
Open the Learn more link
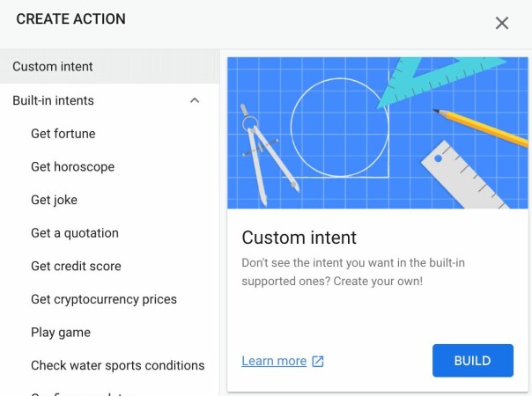click(x=274, y=361)
